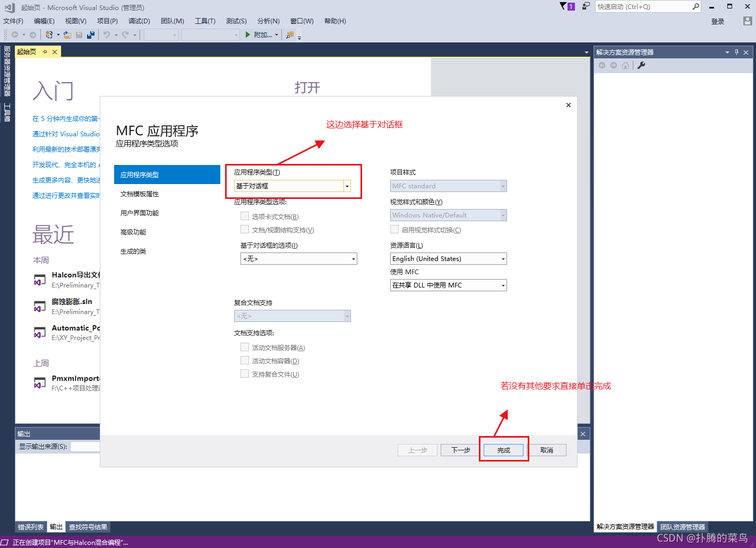Close the start page tab
756x548 pixels.
55,52
